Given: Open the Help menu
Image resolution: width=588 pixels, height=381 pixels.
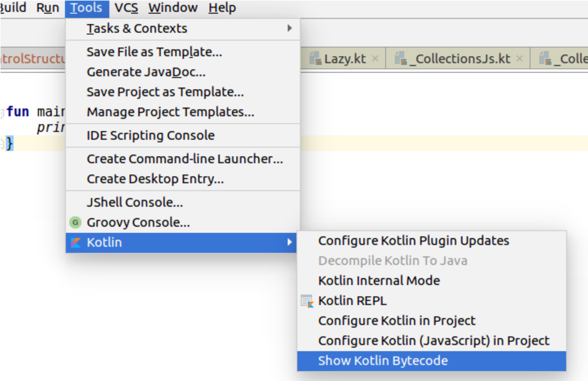Looking at the screenshot, I should (x=222, y=8).
